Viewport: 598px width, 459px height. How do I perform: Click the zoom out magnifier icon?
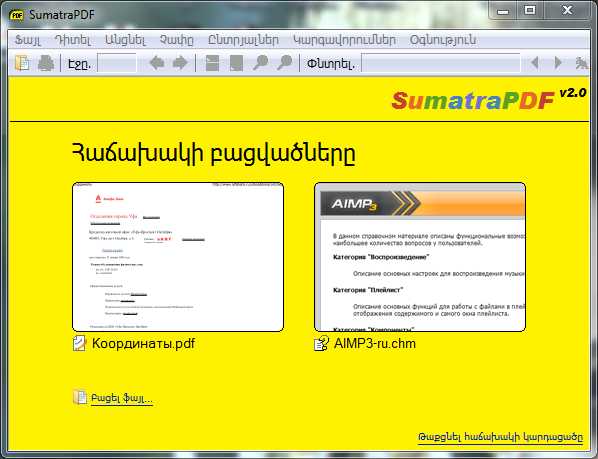click(260, 63)
